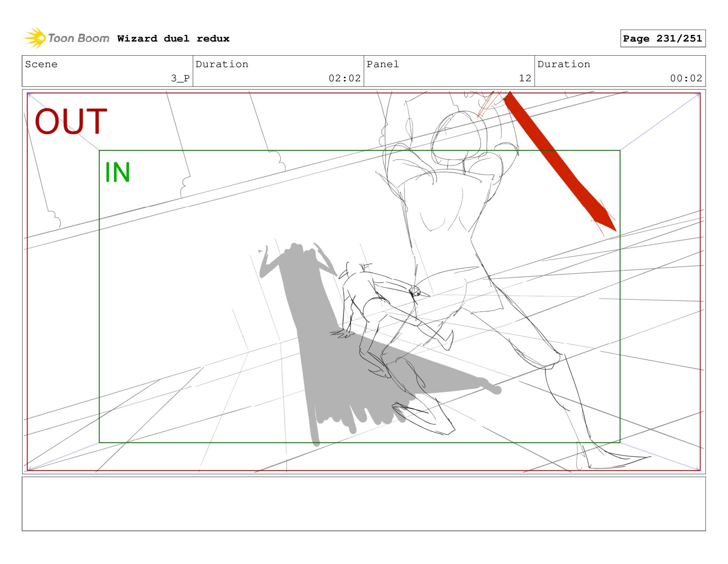Click the Toon Boom logo

67,38
